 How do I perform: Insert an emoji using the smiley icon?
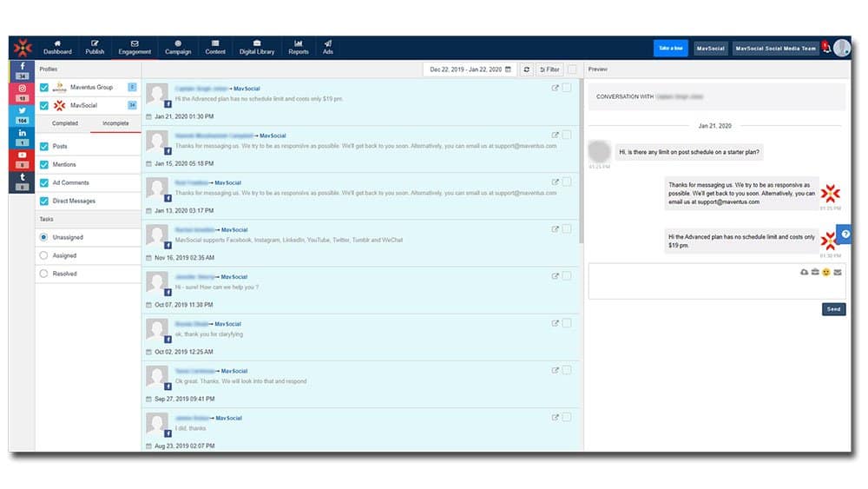tap(826, 272)
